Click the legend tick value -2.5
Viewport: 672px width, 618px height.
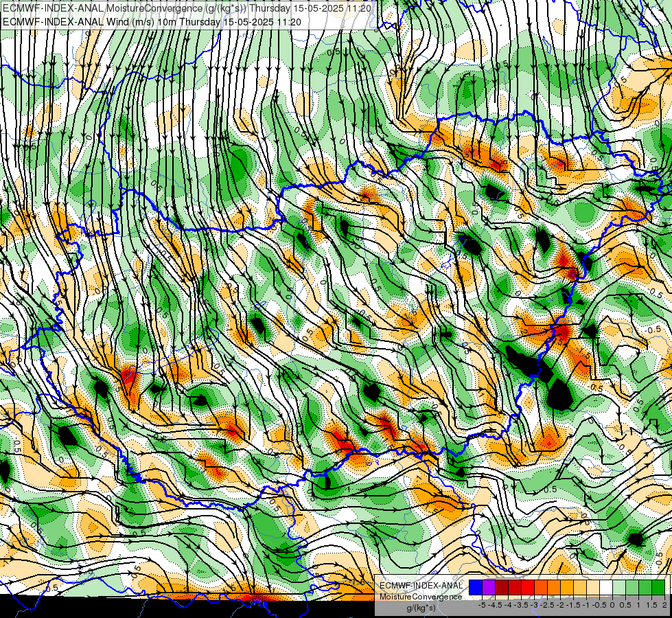548,605
